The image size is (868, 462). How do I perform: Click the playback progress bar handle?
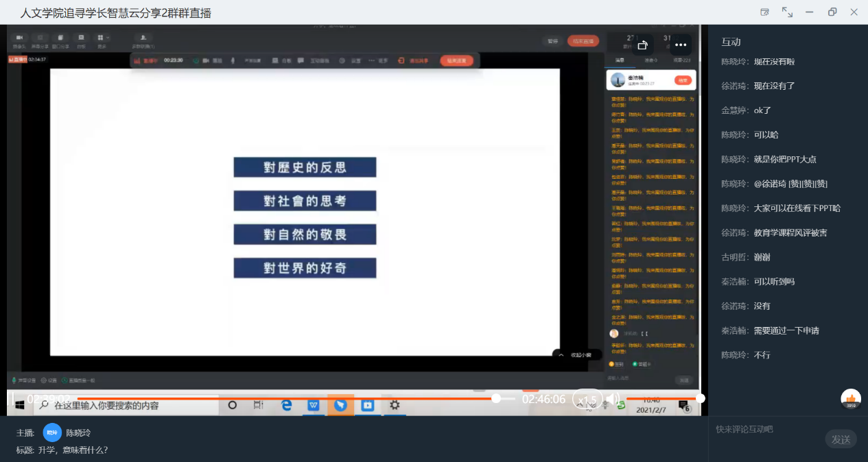[495, 398]
